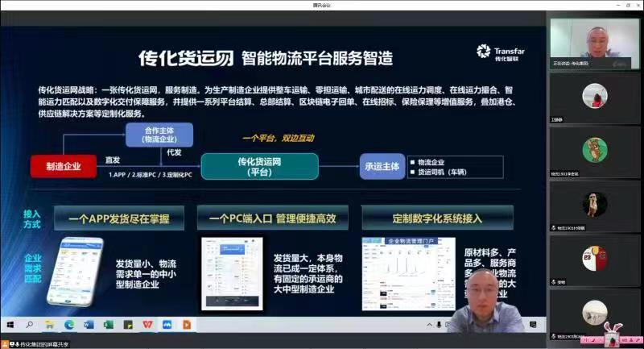Select the participant with the red-dress avatar
Viewport: 644px width, 349px height.
tap(595, 95)
